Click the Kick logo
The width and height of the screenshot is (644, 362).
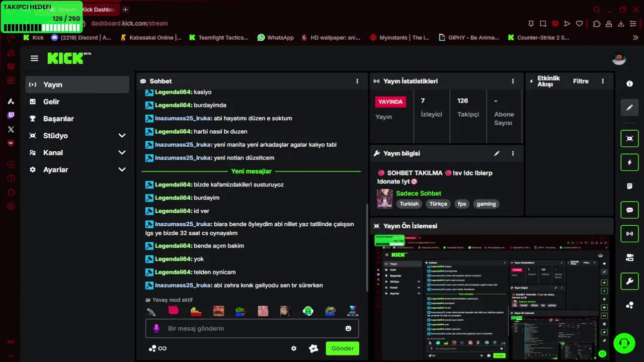pos(69,58)
